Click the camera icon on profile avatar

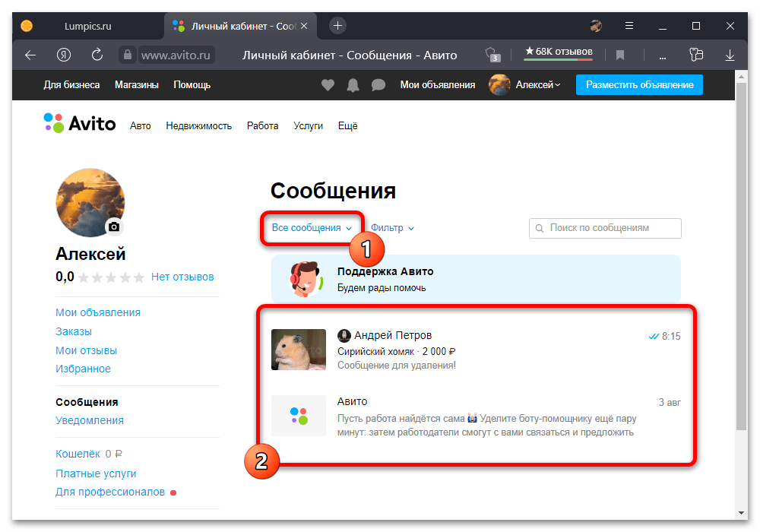tap(114, 226)
